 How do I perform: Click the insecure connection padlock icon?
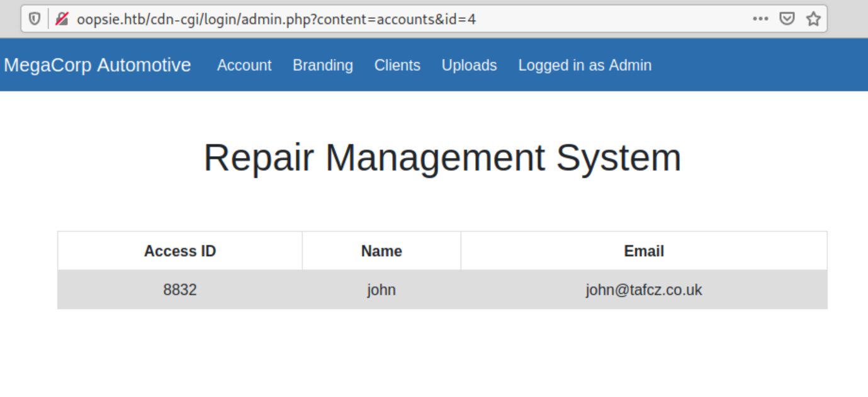(62, 19)
